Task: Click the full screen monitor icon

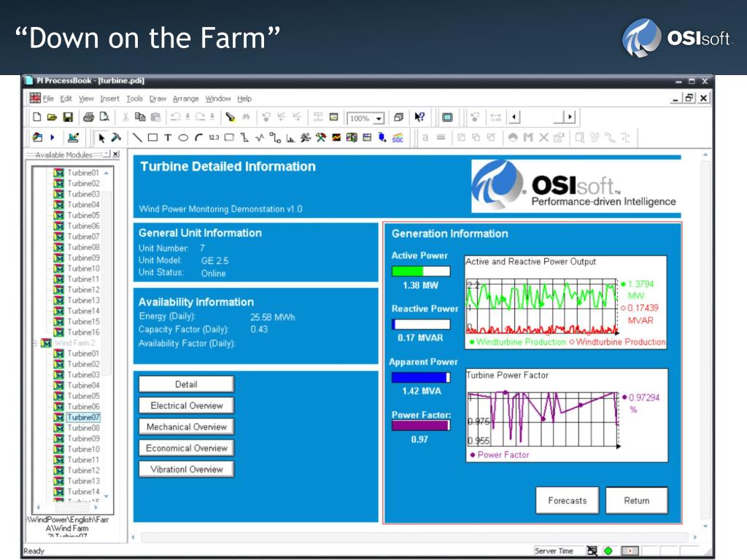Action: tap(447, 117)
